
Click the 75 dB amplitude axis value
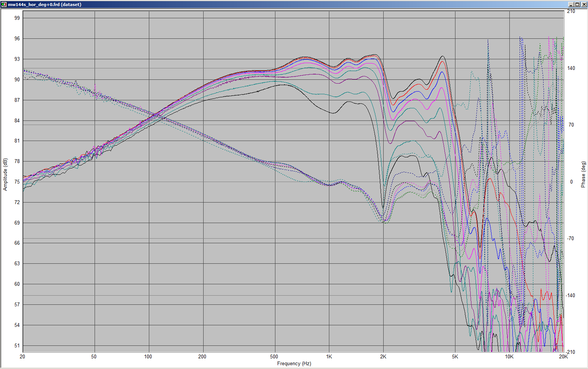[x=17, y=182]
